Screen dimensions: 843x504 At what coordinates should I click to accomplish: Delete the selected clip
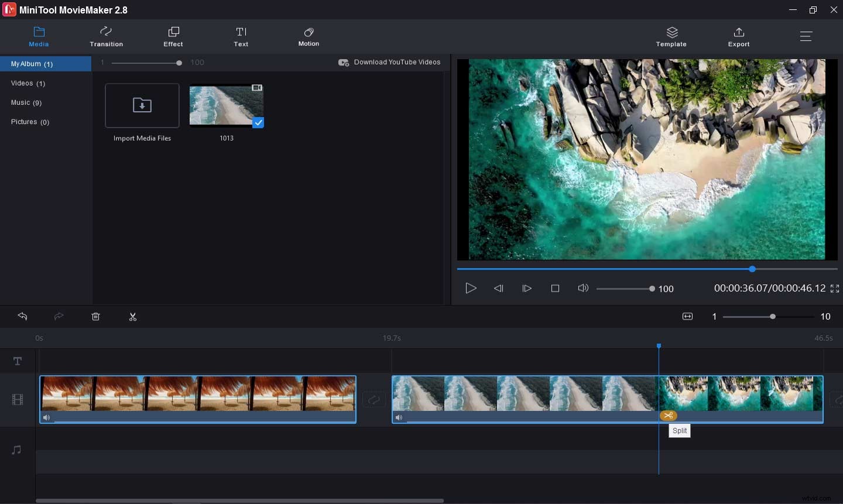[96, 317]
